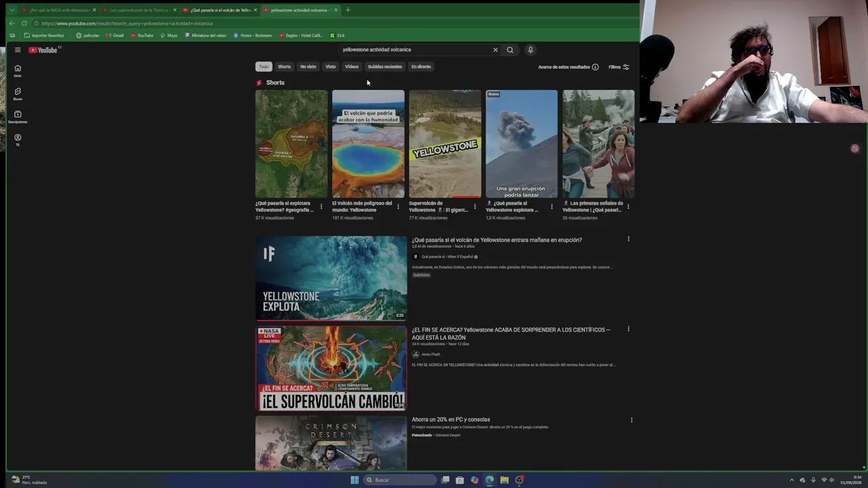The height and width of the screenshot is (488, 868).
Task: Clear the YouTube search query with X
Action: 495,49
